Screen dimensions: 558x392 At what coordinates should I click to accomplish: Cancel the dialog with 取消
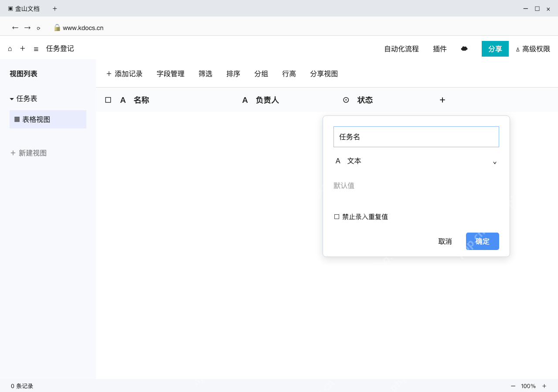[x=445, y=241]
